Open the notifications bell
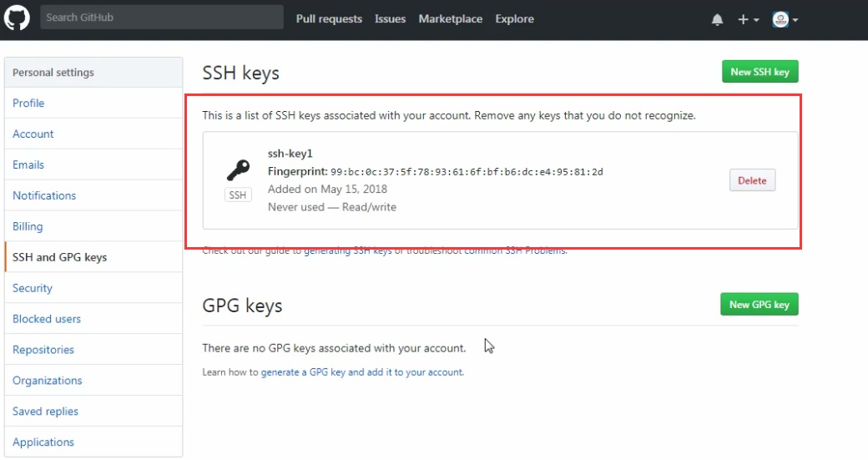 (717, 19)
